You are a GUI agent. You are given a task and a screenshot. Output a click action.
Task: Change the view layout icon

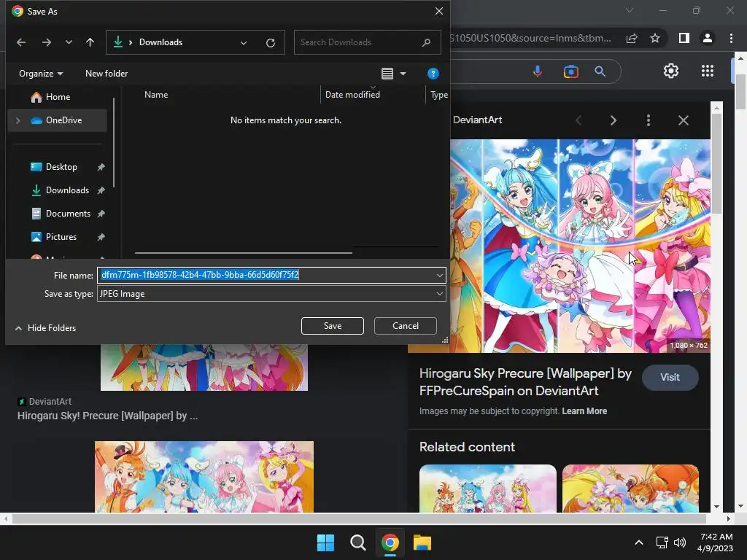coord(387,74)
